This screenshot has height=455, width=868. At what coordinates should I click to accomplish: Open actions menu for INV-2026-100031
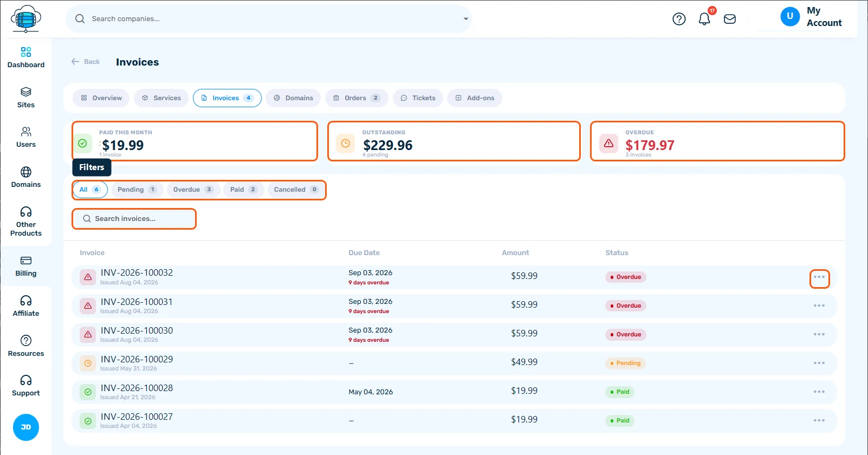(x=819, y=305)
